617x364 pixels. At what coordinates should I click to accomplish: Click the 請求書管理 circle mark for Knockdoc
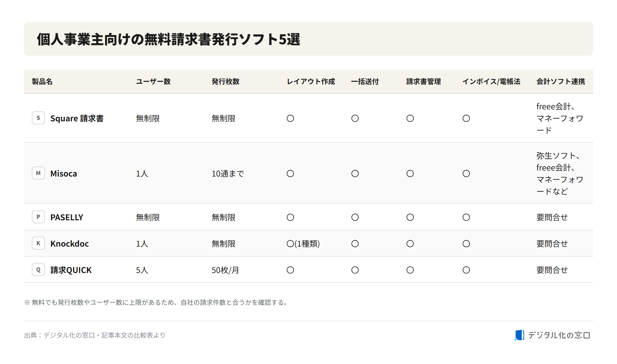(410, 244)
